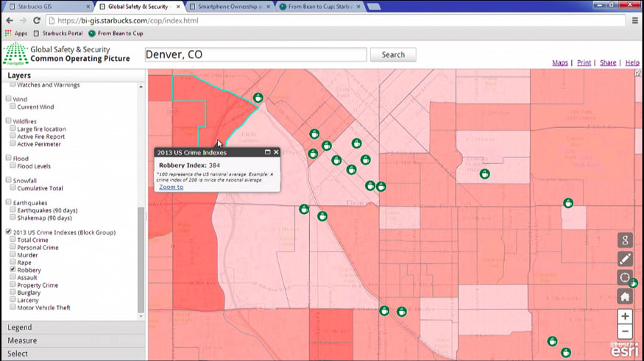Switch to From Bean to Cup browser tab

[x=318, y=7]
